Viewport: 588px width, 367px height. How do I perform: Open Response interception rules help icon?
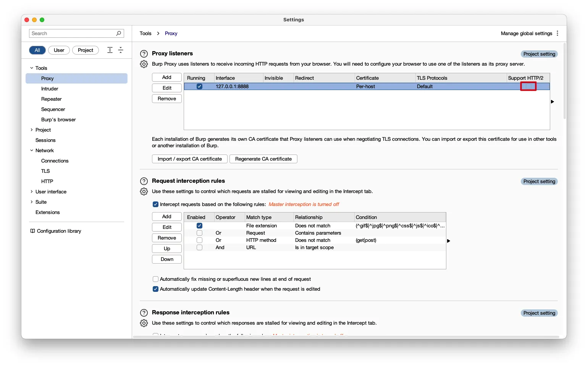point(144,313)
